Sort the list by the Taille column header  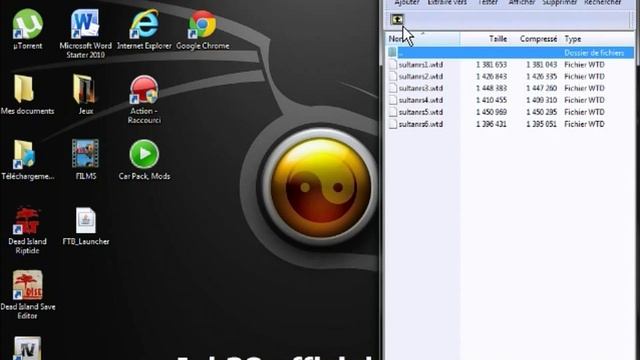point(485,39)
